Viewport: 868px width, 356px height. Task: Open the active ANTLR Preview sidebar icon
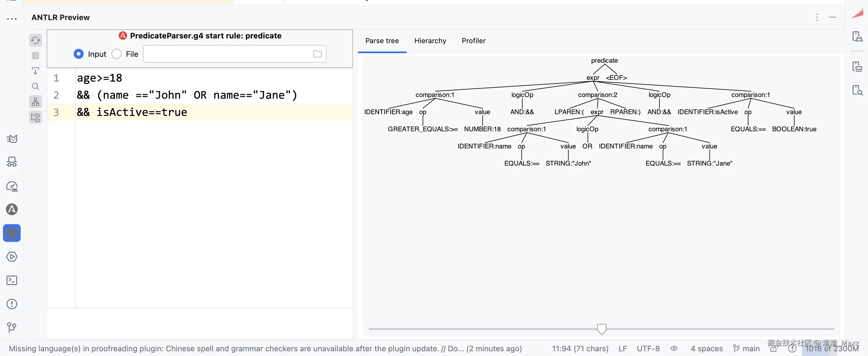click(x=12, y=233)
